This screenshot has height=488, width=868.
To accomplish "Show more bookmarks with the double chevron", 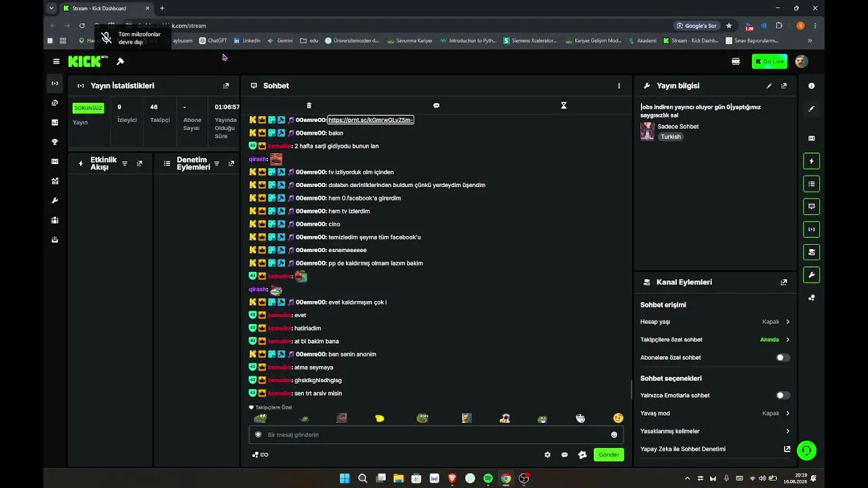I will pyautogui.click(x=810, y=41).
